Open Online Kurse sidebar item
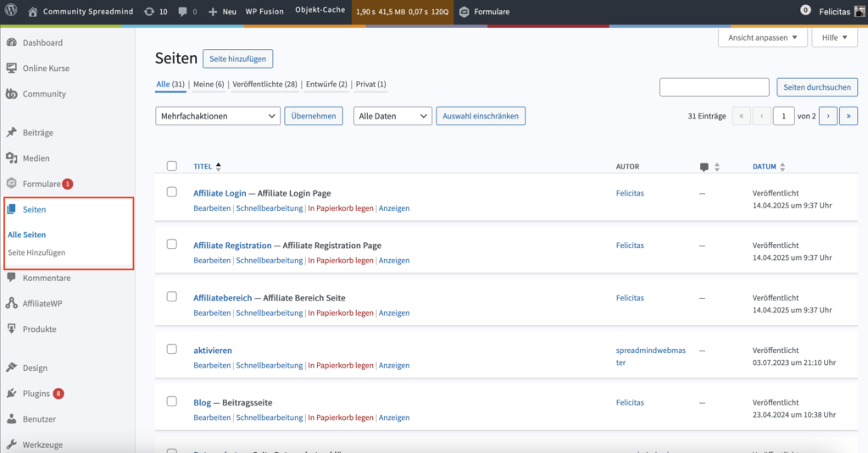 point(46,68)
